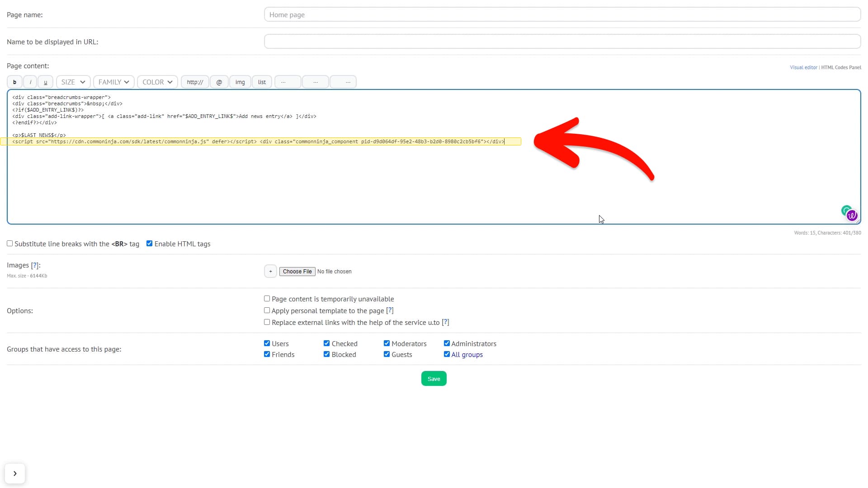868x488 pixels.
Task: Toggle the Checked group checkbox
Action: click(326, 343)
